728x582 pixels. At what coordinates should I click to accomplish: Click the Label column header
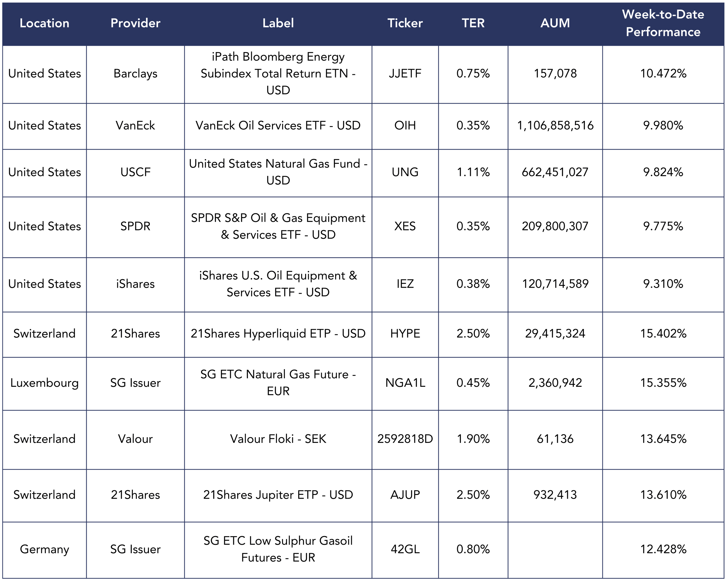pyautogui.click(x=278, y=23)
